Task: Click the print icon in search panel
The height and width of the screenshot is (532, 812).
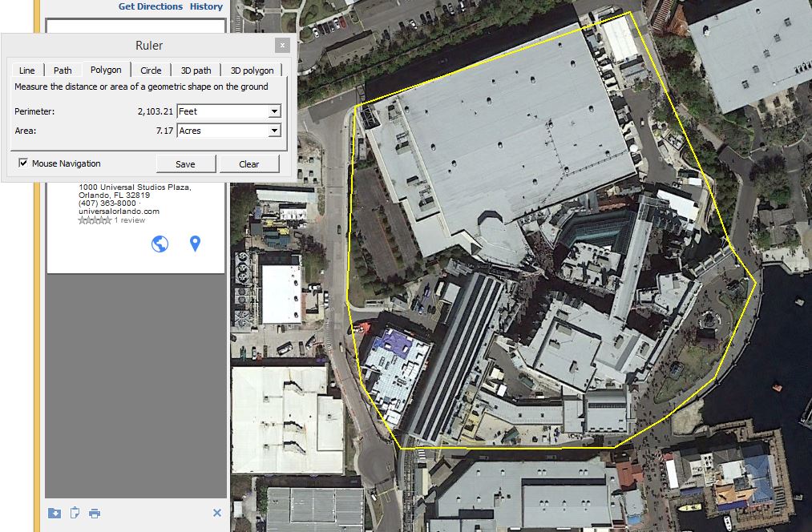Action: coord(95,513)
